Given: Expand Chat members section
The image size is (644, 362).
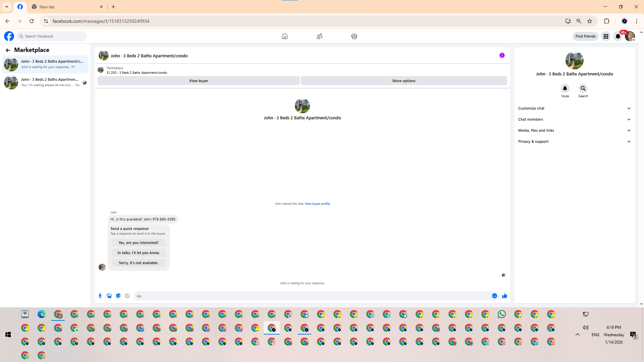Looking at the screenshot, I should [x=574, y=119].
